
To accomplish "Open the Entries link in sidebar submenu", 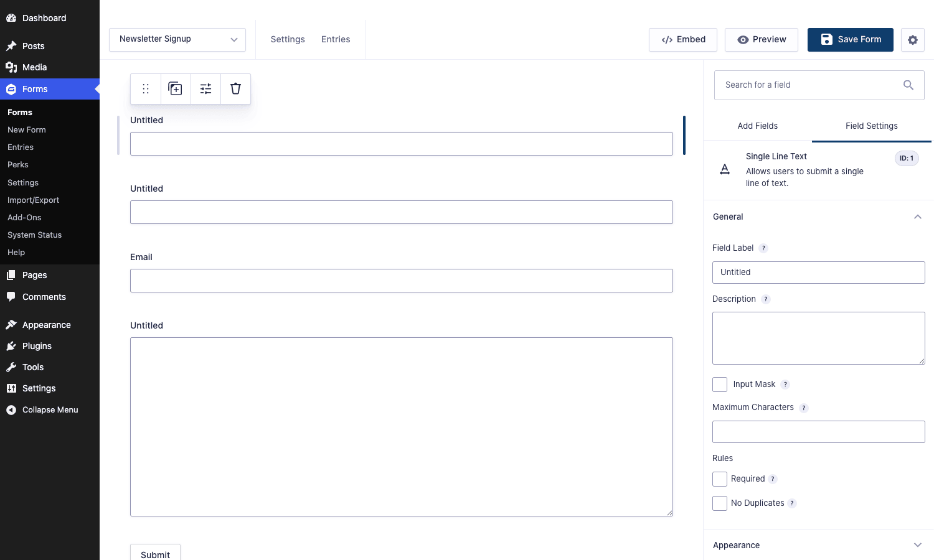I will point(21,147).
